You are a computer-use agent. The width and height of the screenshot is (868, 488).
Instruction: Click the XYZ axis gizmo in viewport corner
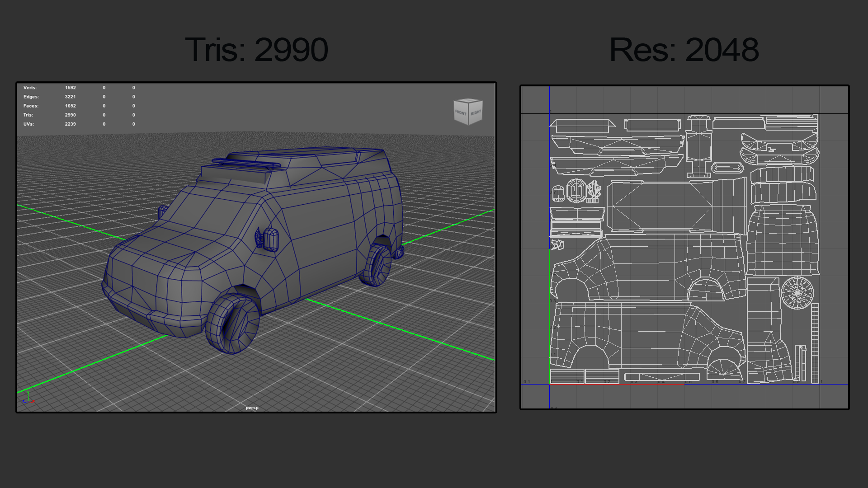pos(28,397)
